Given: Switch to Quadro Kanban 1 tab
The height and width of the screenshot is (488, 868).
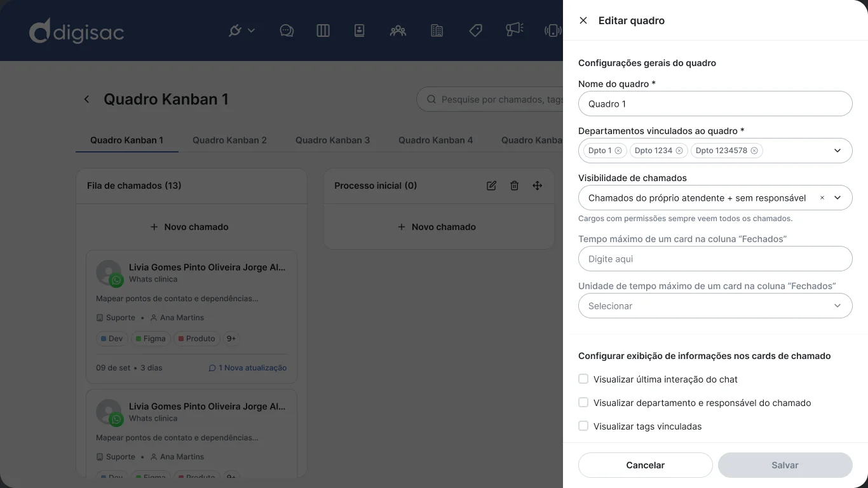Looking at the screenshot, I should tap(126, 140).
